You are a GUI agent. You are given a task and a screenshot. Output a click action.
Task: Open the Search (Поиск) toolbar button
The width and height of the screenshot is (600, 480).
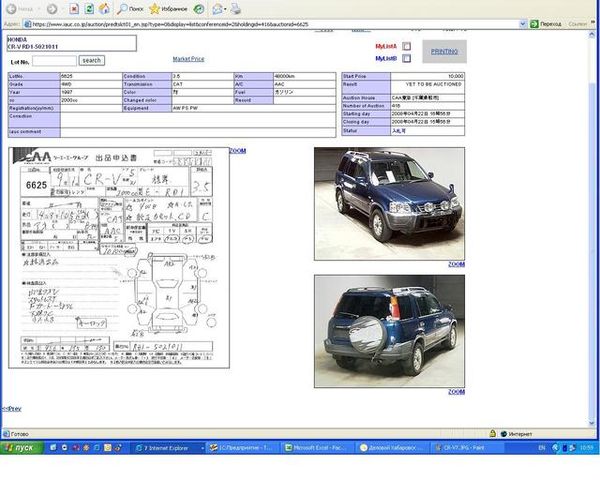(x=130, y=9)
